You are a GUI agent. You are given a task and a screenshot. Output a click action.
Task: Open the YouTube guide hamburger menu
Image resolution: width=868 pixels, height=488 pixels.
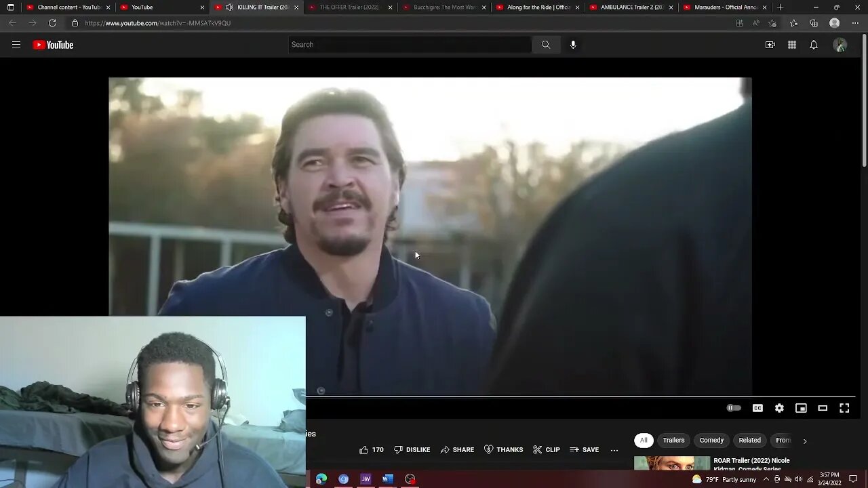16,45
